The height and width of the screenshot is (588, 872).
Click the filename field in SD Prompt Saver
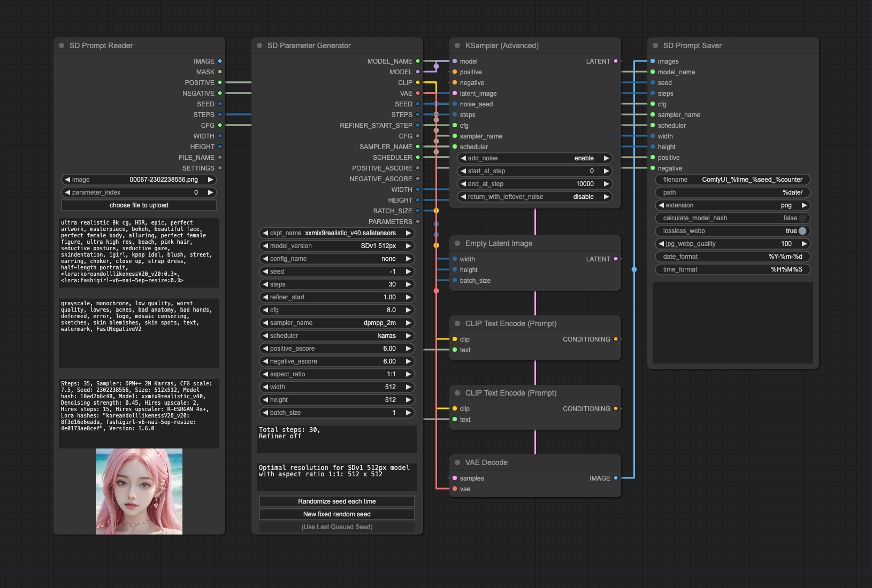[733, 180]
